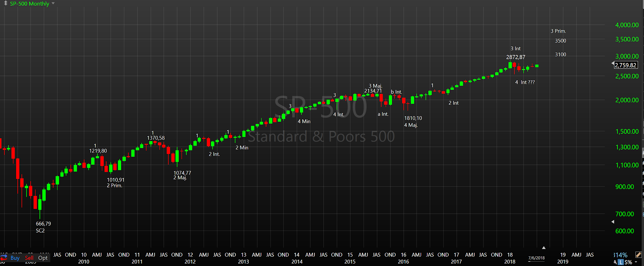Toggle the S% scale option
Image resolution: width=644 pixels, height=266 pixels.
pyautogui.click(x=628, y=262)
